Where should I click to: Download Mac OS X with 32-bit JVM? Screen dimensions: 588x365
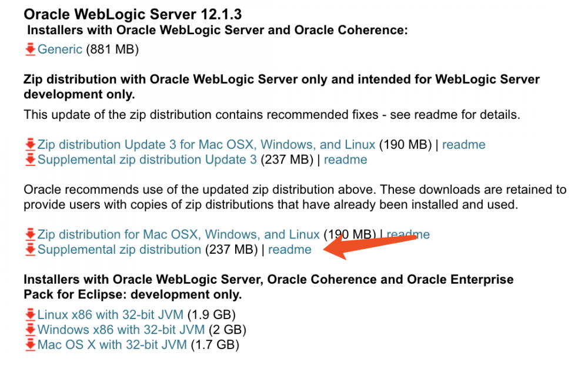coord(112,344)
